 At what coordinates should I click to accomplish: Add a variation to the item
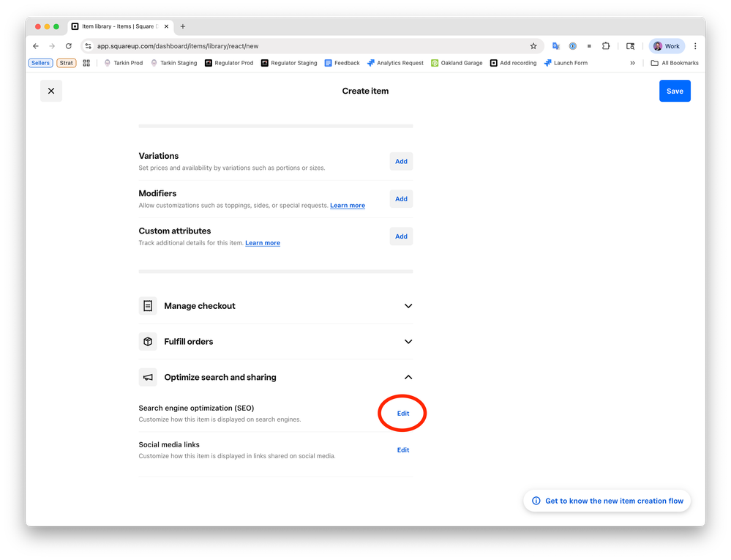point(401,161)
